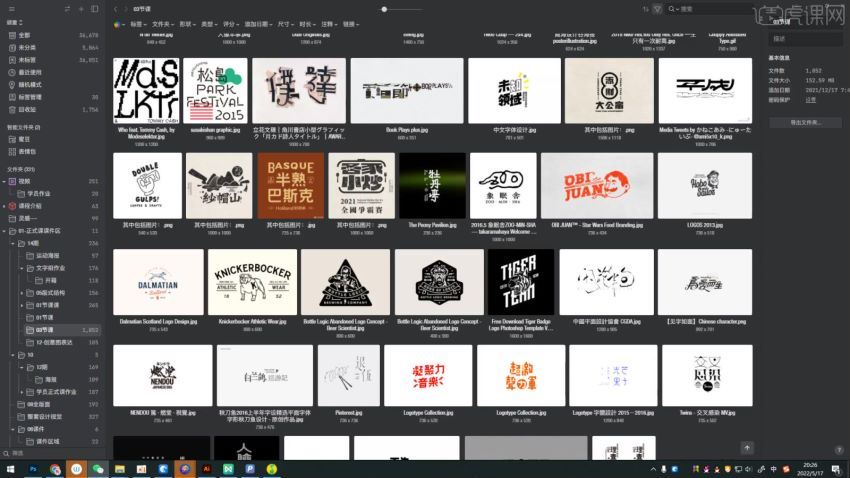Open the 添加日期 filter dropdown

click(x=258, y=24)
